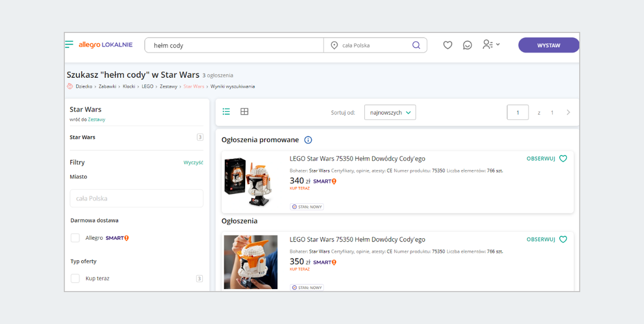Click the search magnifier icon
Viewport: 644px width, 324px height.
coord(416,45)
